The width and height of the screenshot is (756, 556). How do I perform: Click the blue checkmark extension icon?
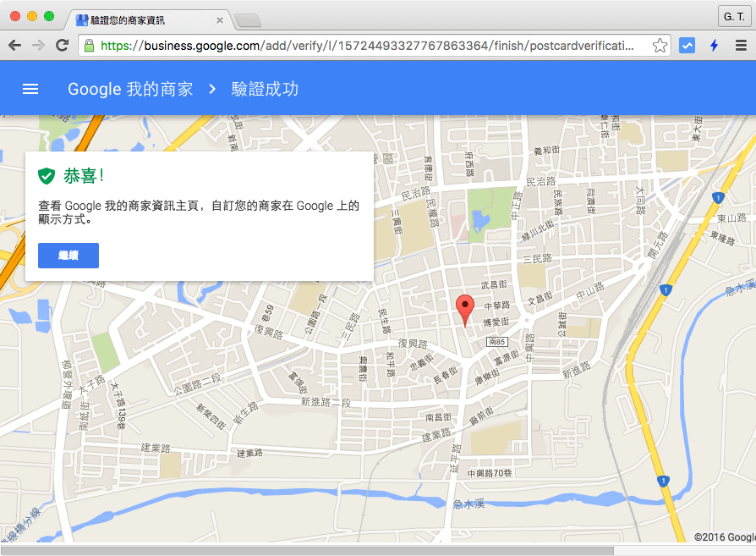pos(687,45)
